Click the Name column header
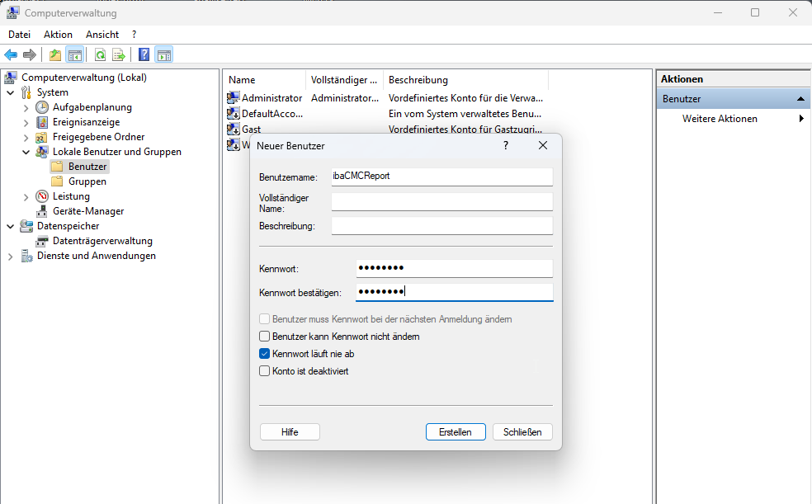This screenshot has height=504, width=812. (266, 80)
